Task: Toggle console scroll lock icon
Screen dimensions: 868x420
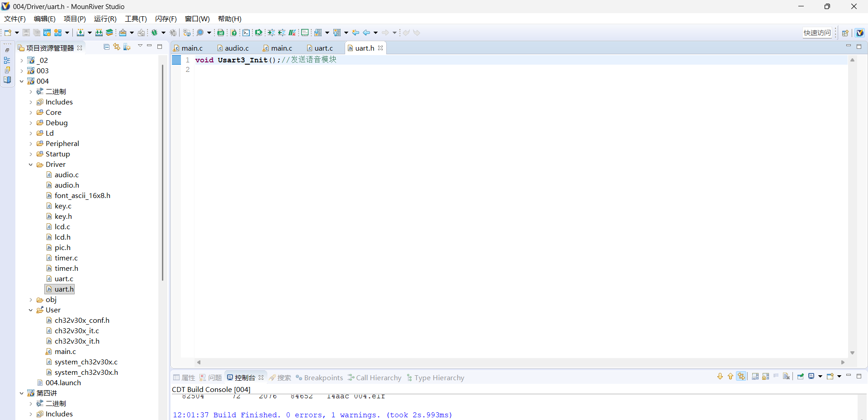Action: (x=765, y=377)
